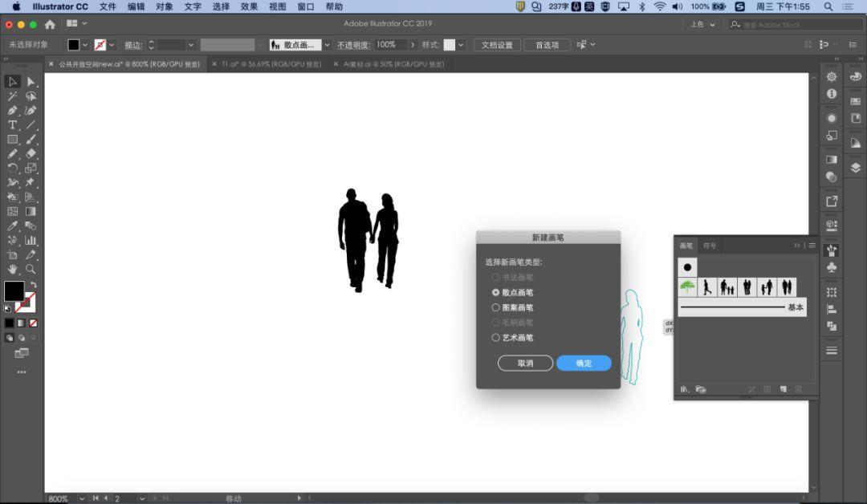Viewport: 867px width, 504px height.
Task: Swap fill and stroke colors
Action: [x=33, y=285]
